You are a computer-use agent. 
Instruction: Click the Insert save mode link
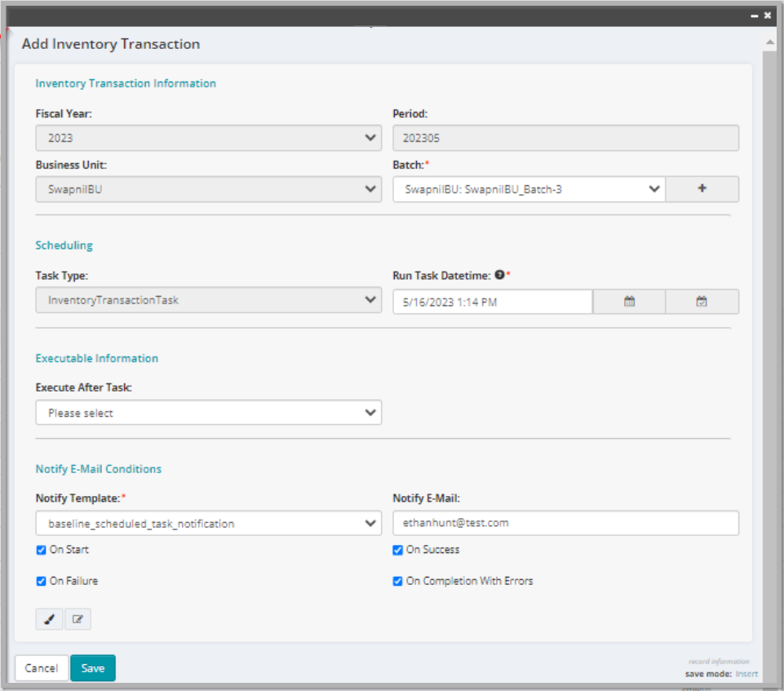pyautogui.click(x=746, y=674)
